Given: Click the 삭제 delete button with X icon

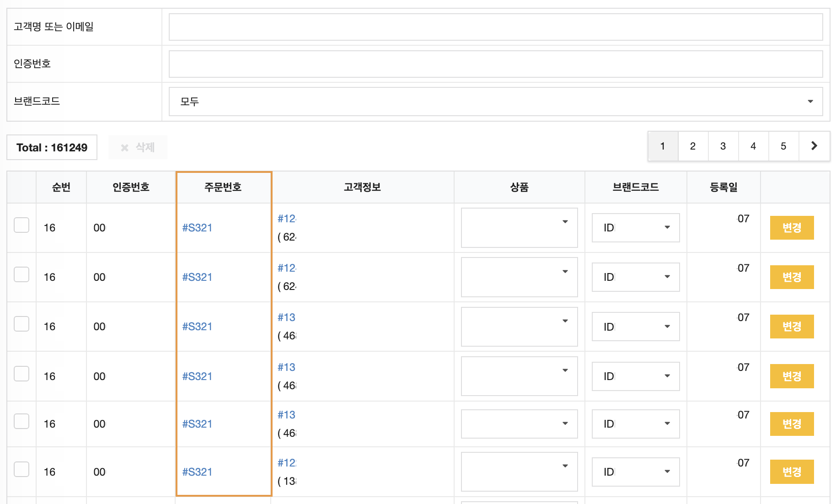Looking at the screenshot, I should (x=138, y=147).
